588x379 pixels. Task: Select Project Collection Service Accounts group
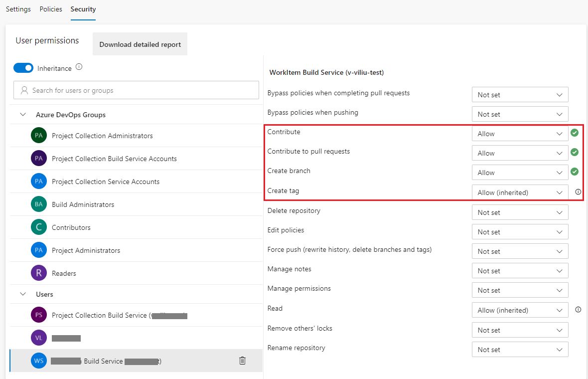[x=136, y=181]
